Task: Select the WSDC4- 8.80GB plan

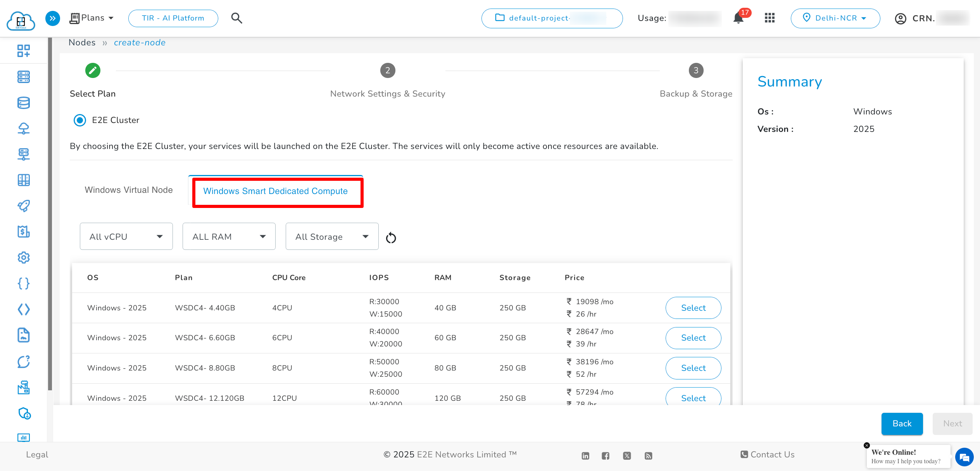Action: [x=694, y=368]
